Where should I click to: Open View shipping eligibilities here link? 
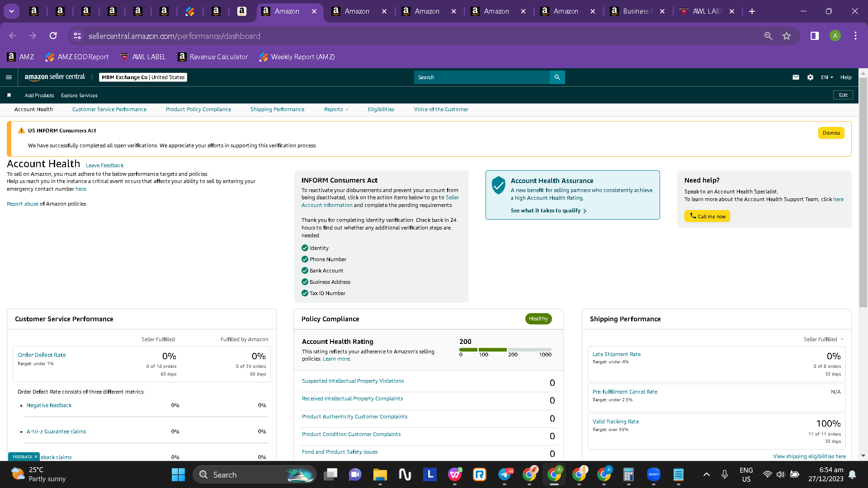pos(809,456)
